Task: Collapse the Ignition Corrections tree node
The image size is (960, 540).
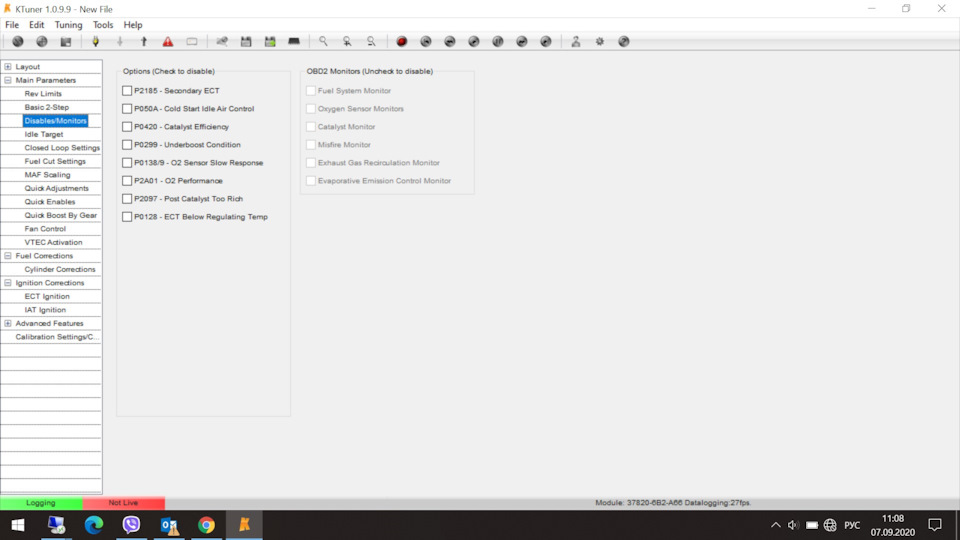Action: [x=8, y=283]
